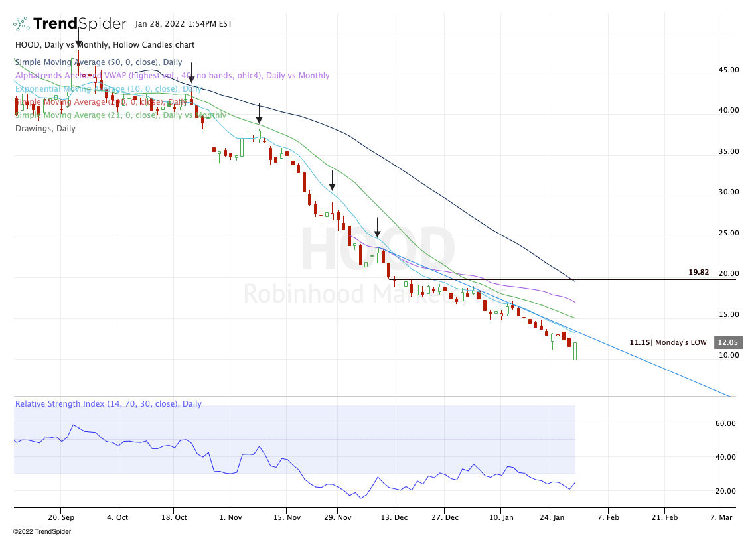
Task: Click the 29. Nov date axis label
Action: click(x=337, y=517)
